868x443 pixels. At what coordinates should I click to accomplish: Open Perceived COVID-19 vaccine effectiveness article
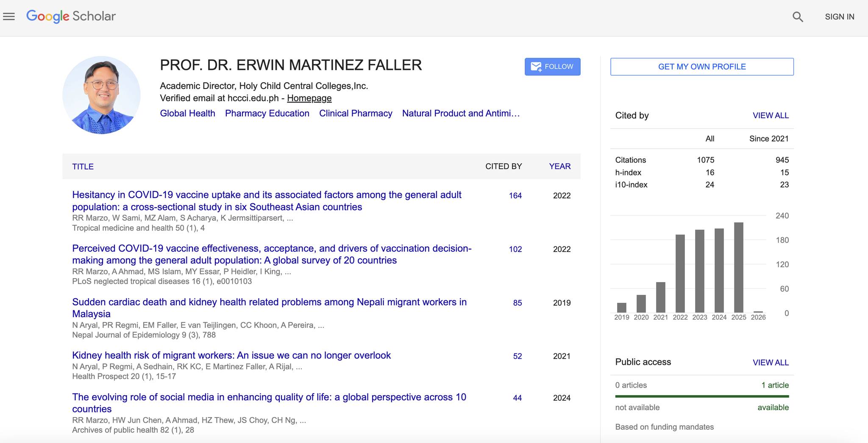272,254
